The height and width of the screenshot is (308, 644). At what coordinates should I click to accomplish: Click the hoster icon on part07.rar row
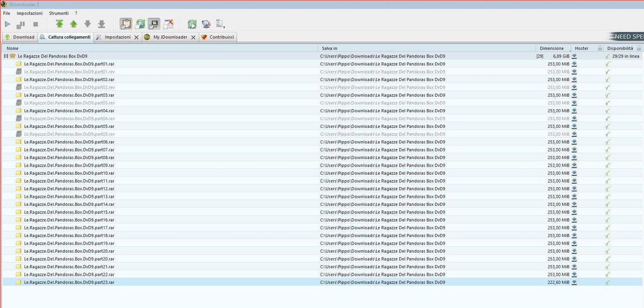(x=574, y=150)
